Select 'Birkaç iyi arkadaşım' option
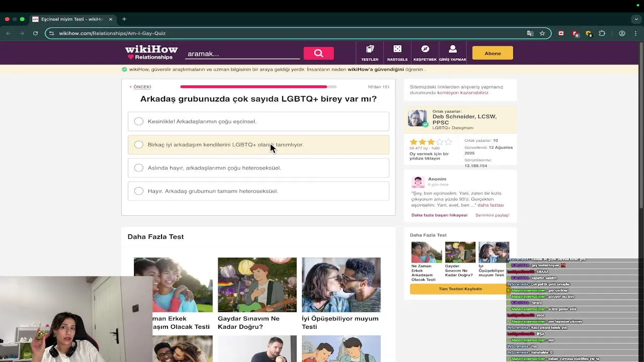This screenshot has height=362, width=644. 258,144
